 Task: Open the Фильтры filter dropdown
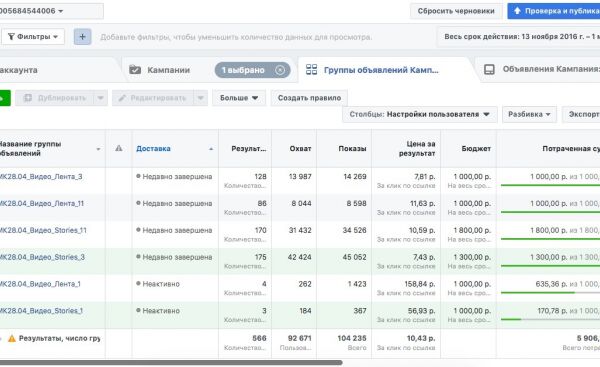(33, 37)
